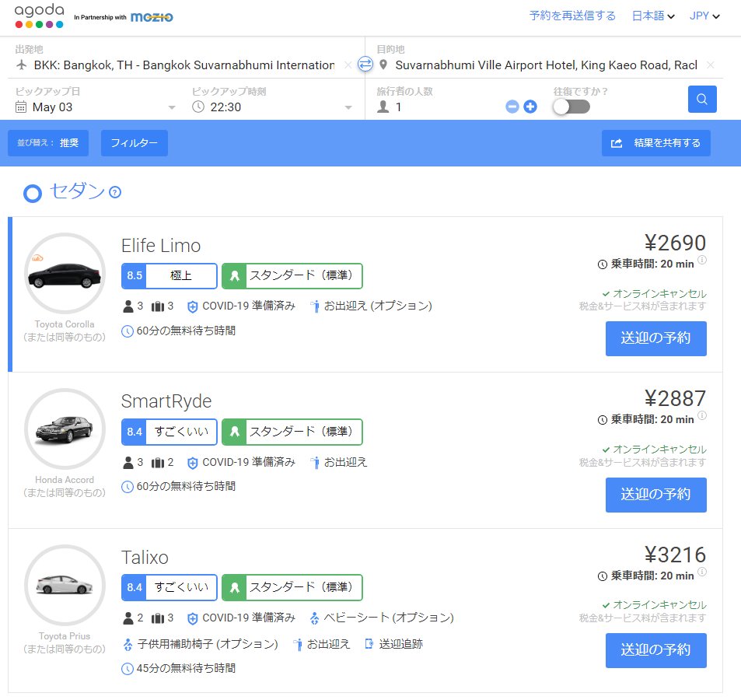Book Elife Limo with 送迎の予約
This screenshot has height=700, width=741.
656,338
